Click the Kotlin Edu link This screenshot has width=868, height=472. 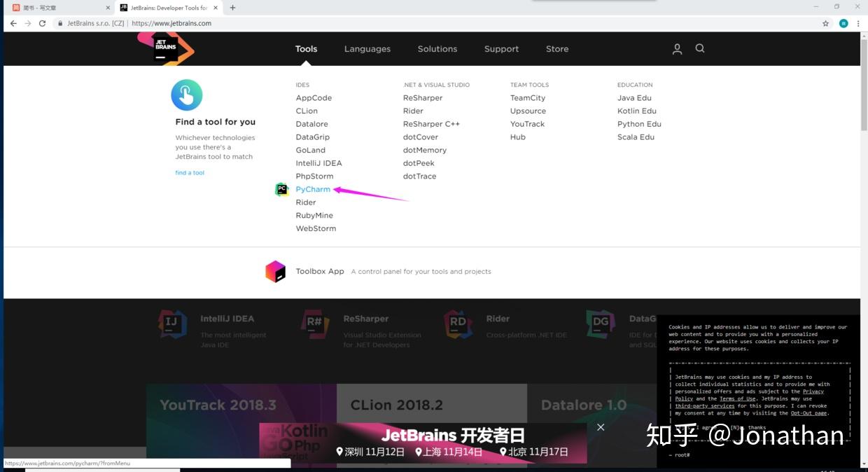coord(637,111)
